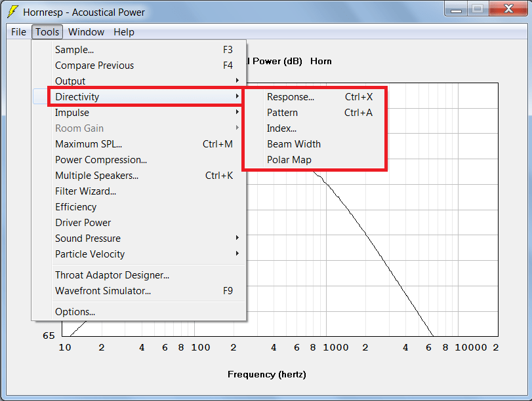Select Efficiency from Tools menu
532x401 pixels.
[x=139, y=207]
